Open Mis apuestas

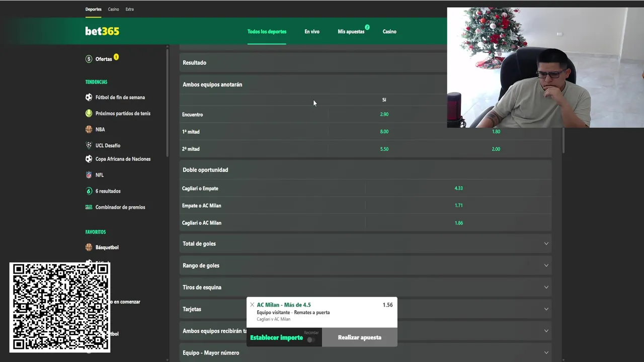[351, 32]
